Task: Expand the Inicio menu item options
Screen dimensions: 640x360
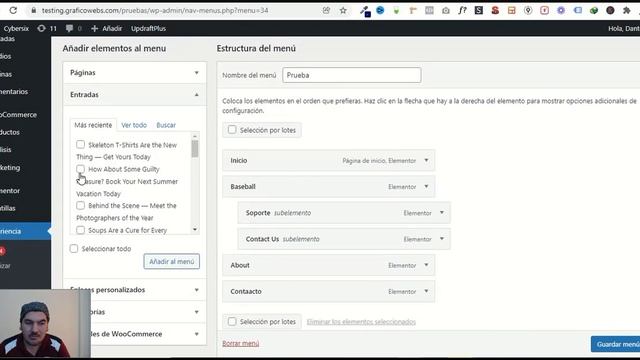Action: [x=426, y=160]
